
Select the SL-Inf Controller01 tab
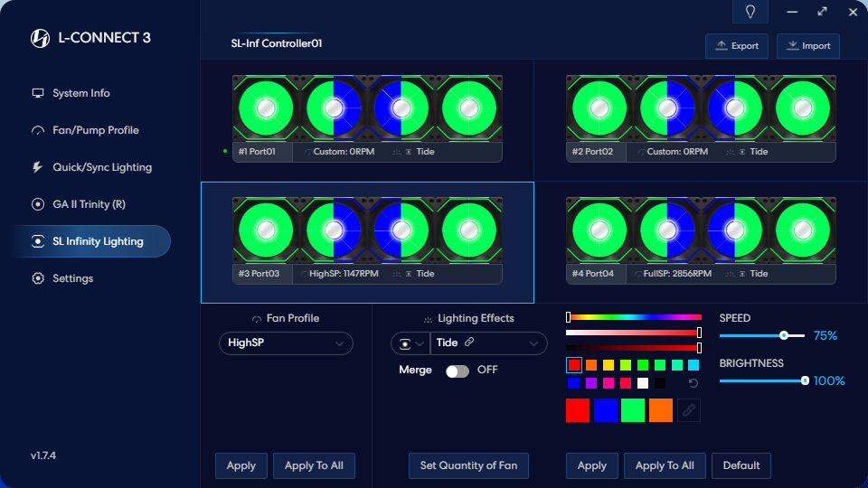point(277,43)
